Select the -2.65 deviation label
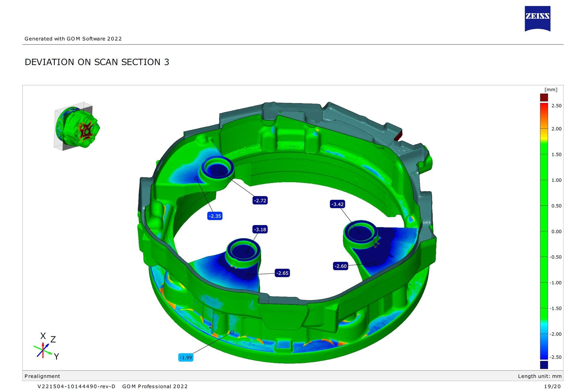 point(282,273)
